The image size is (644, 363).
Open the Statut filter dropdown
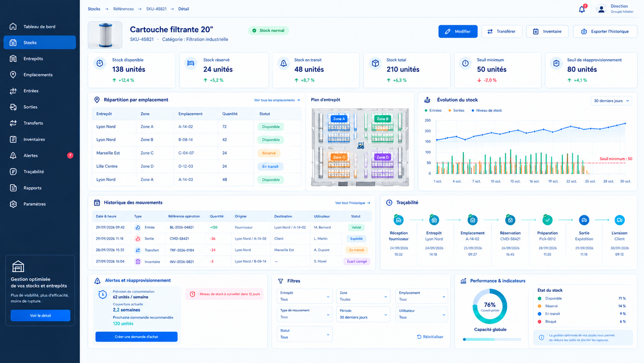click(x=305, y=334)
